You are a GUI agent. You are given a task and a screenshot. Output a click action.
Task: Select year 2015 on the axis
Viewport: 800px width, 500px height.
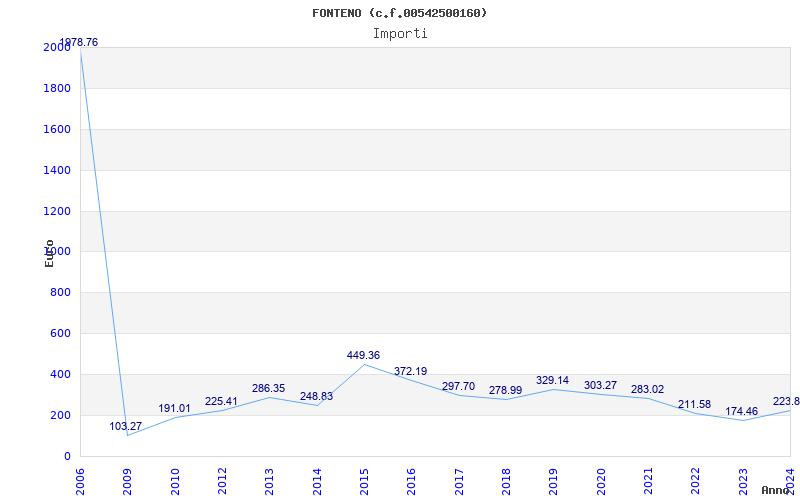tap(364, 481)
